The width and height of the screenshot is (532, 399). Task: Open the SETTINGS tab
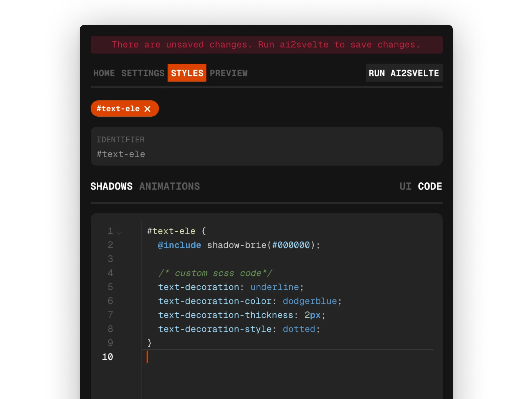tap(143, 73)
